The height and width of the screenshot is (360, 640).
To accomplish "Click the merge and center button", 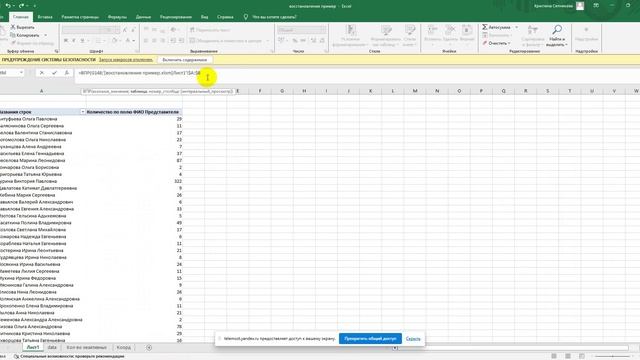I will point(226,40).
